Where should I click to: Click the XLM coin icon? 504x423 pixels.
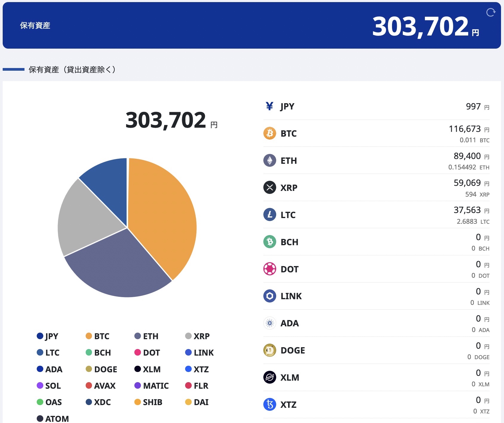270,377
